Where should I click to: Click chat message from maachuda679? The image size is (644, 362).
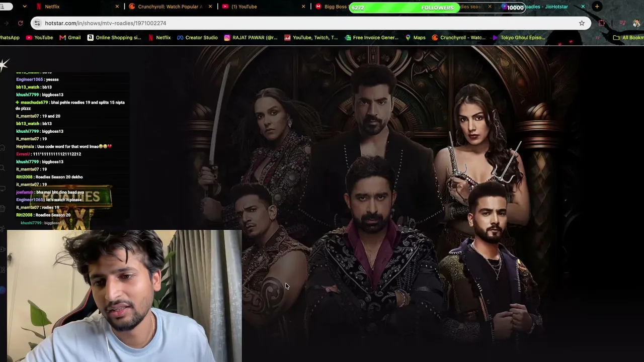(x=70, y=105)
